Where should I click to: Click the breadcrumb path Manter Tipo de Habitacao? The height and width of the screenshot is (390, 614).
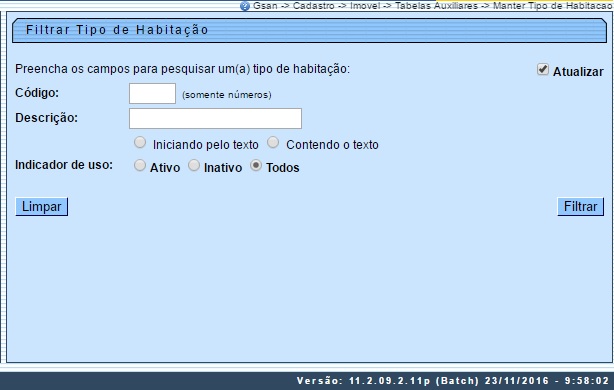point(553,6)
